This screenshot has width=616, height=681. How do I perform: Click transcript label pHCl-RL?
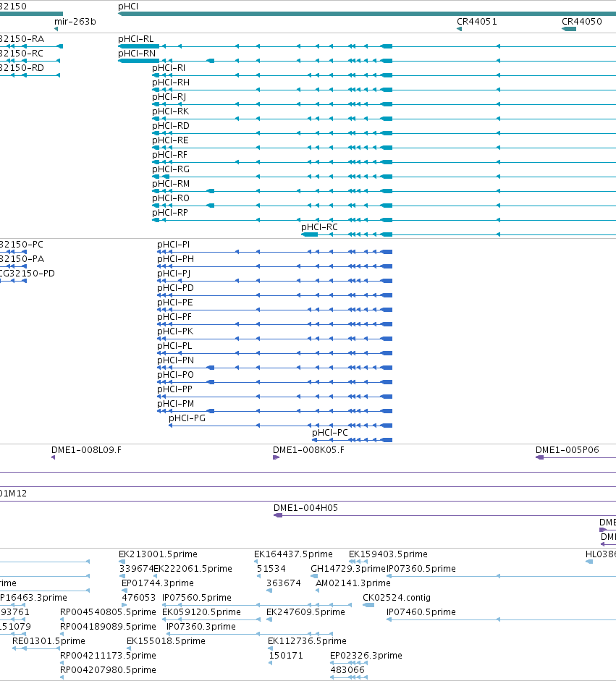point(135,38)
